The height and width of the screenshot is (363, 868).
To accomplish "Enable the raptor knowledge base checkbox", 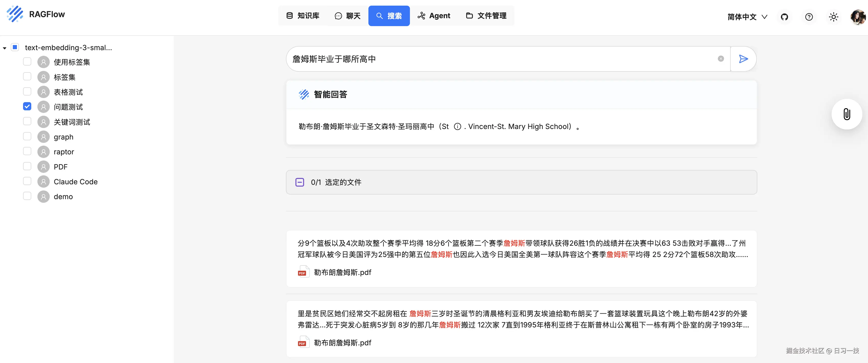I will click(27, 151).
